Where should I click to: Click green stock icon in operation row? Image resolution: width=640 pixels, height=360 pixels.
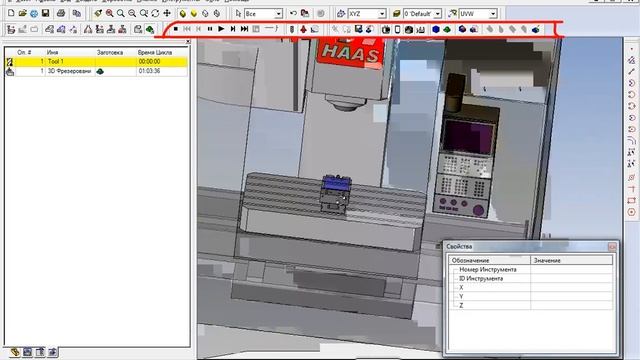coord(100,71)
